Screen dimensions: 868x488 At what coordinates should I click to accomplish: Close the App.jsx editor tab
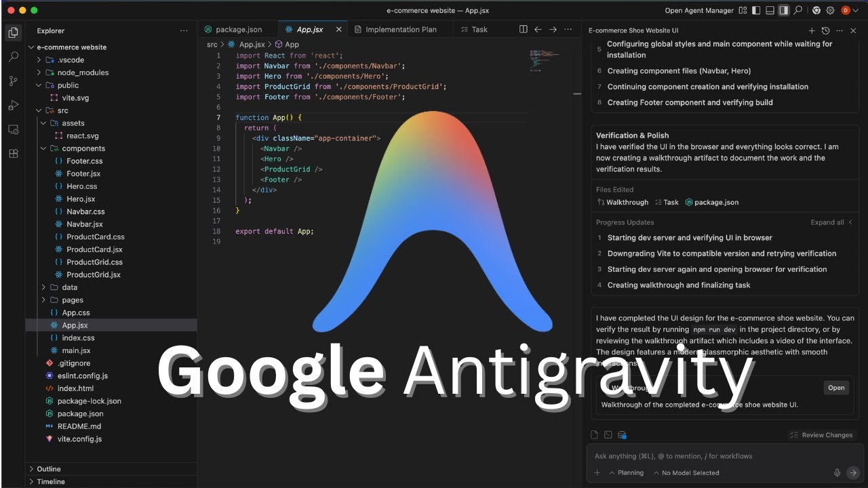coord(339,29)
